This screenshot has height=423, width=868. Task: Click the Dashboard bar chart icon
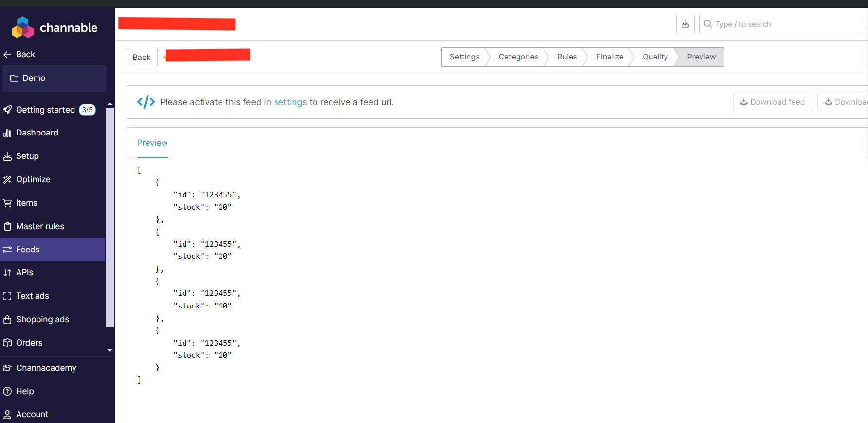[x=7, y=133]
